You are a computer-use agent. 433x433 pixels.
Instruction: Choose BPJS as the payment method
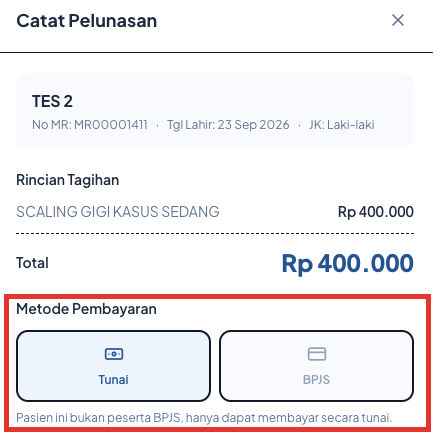pos(316,366)
